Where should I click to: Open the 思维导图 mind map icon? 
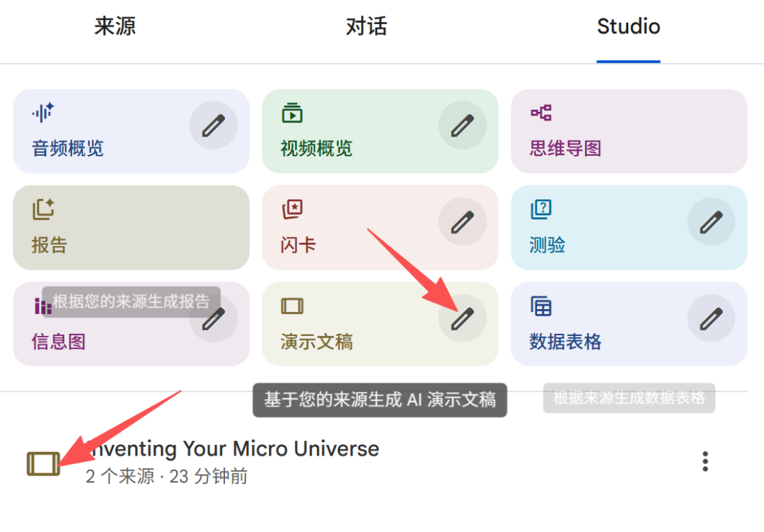[x=540, y=112]
